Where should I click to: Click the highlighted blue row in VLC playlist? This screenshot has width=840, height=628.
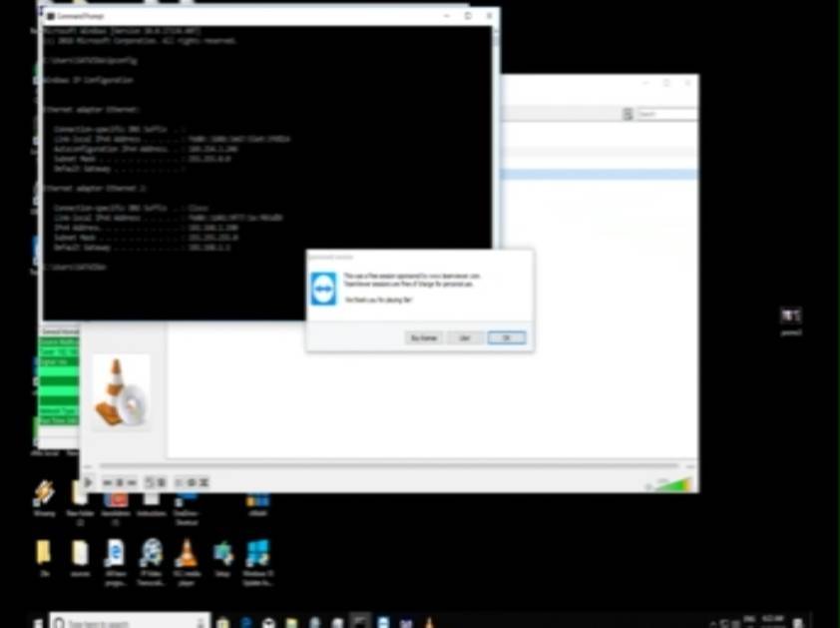[601, 174]
